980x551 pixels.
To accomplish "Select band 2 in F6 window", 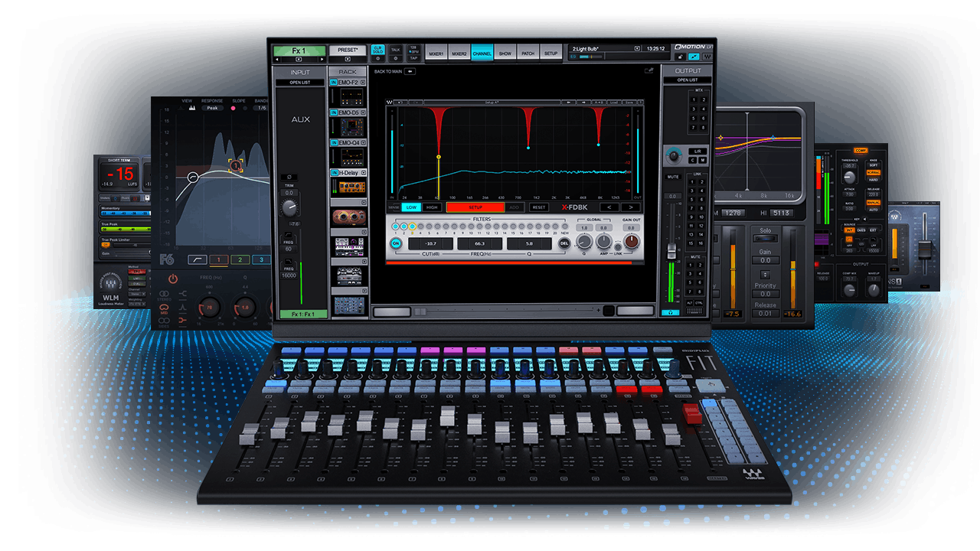I will [x=240, y=259].
